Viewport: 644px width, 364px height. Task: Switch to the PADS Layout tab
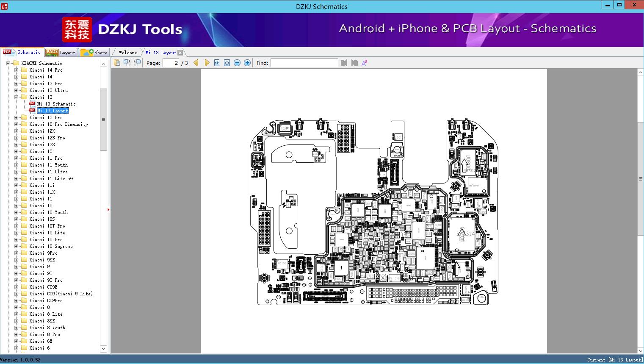(x=61, y=53)
